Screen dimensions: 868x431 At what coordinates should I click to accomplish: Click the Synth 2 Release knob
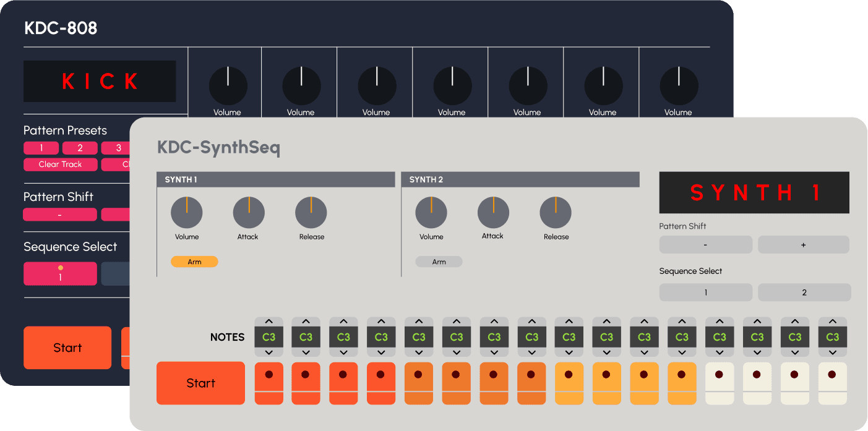tap(556, 213)
